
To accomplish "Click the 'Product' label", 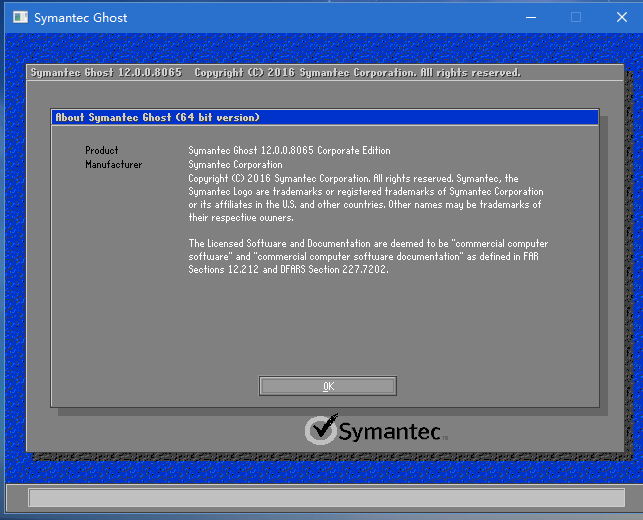I will pyautogui.click(x=102, y=150).
